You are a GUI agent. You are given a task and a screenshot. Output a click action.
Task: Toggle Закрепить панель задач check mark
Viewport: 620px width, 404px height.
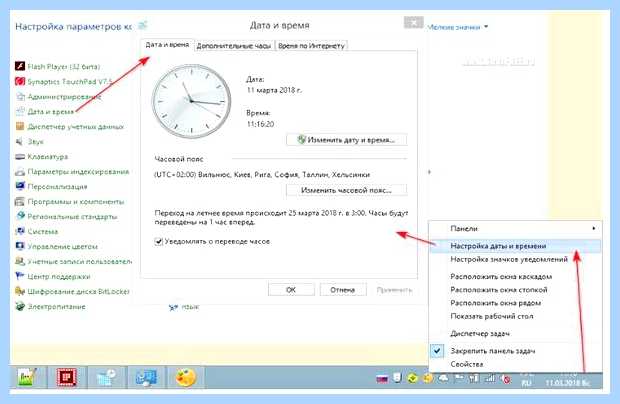click(437, 351)
